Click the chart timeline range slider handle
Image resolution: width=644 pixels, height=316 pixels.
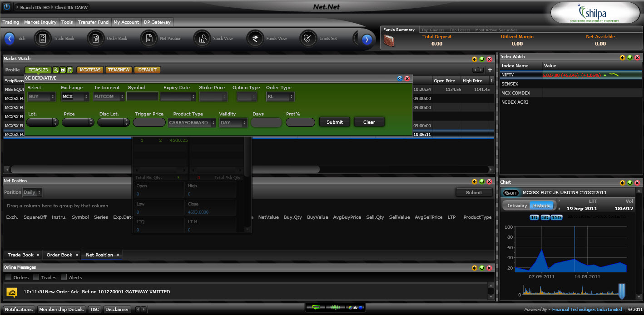pyautogui.click(x=622, y=291)
